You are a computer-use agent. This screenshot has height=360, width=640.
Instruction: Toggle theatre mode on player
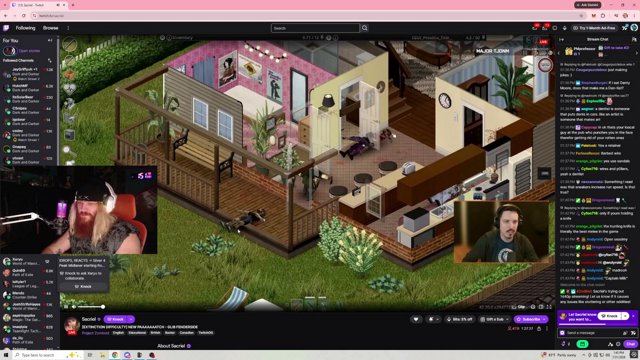tap(541, 307)
